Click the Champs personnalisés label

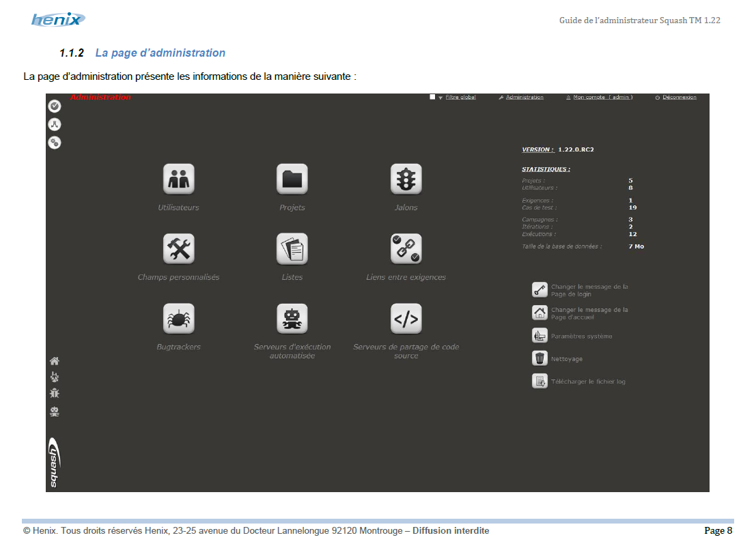point(178,277)
